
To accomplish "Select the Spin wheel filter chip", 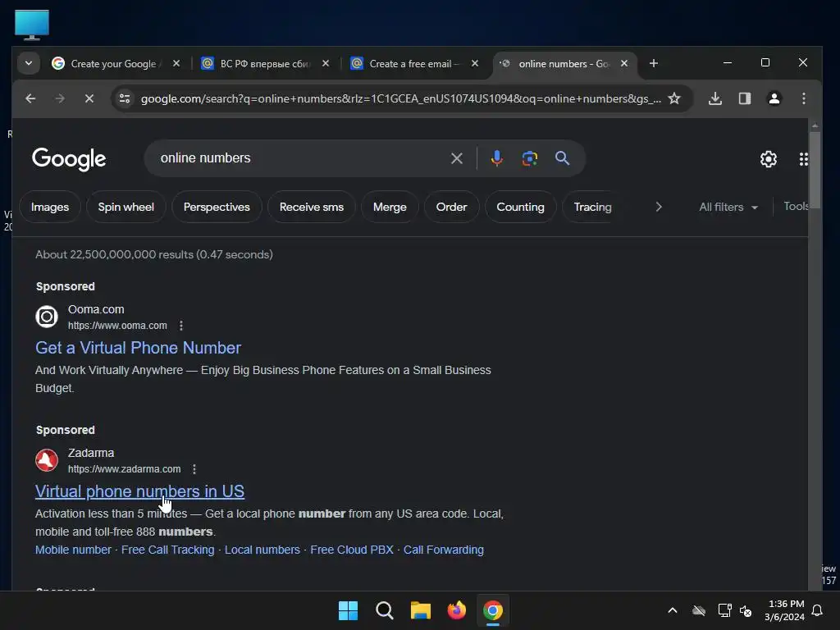I will 126,208.
